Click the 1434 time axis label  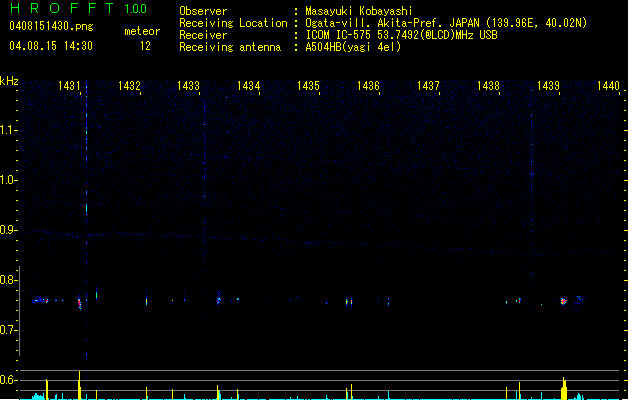click(248, 86)
